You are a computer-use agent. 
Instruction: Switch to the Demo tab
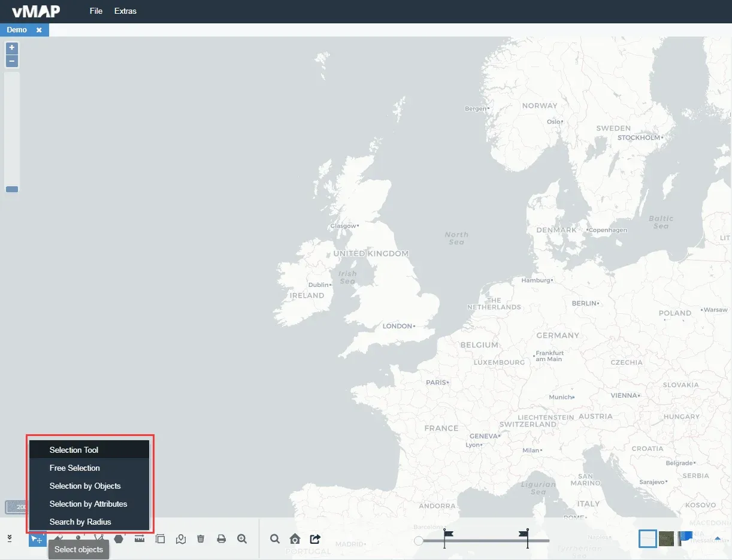click(17, 29)
